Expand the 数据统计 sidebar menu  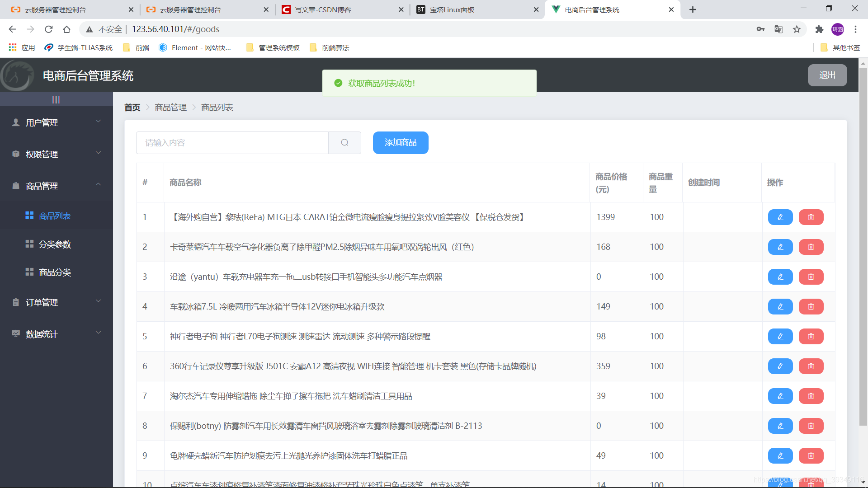[x=57, y=334]
